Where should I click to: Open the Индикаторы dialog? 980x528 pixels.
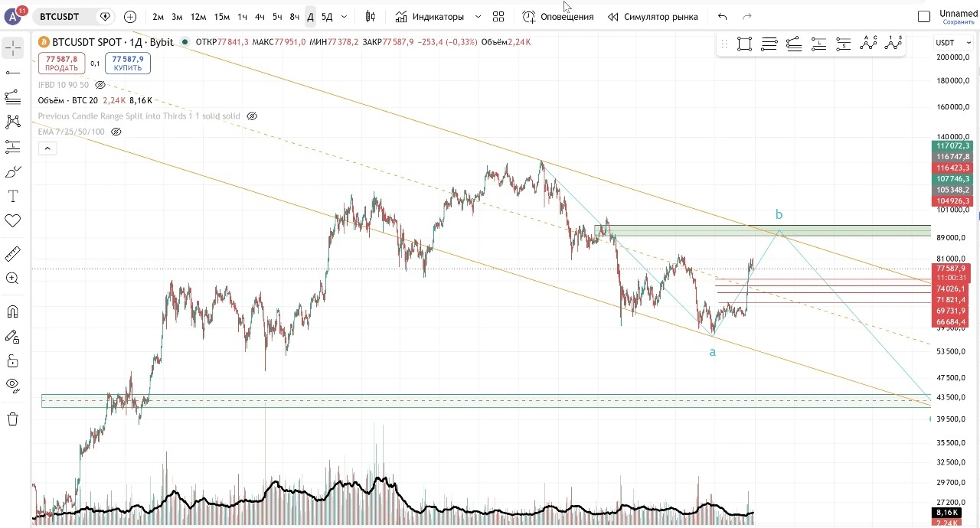[x=430, y=16]
